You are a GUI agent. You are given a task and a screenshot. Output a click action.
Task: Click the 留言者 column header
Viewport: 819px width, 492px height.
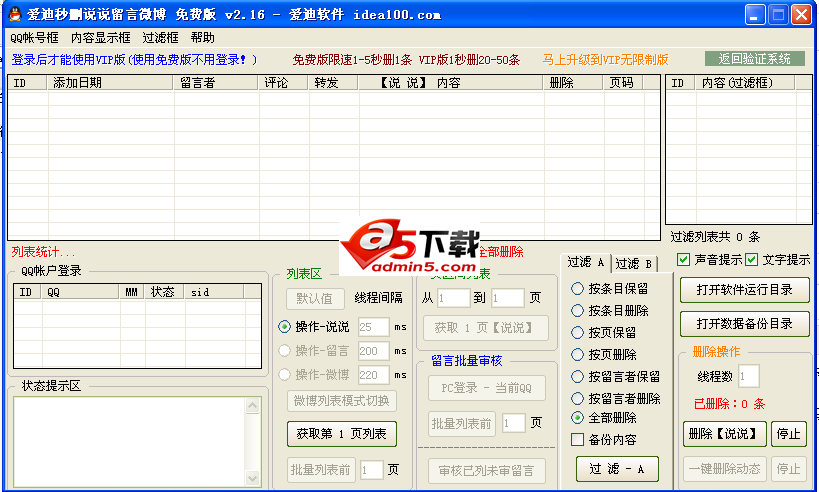point(216,83)
